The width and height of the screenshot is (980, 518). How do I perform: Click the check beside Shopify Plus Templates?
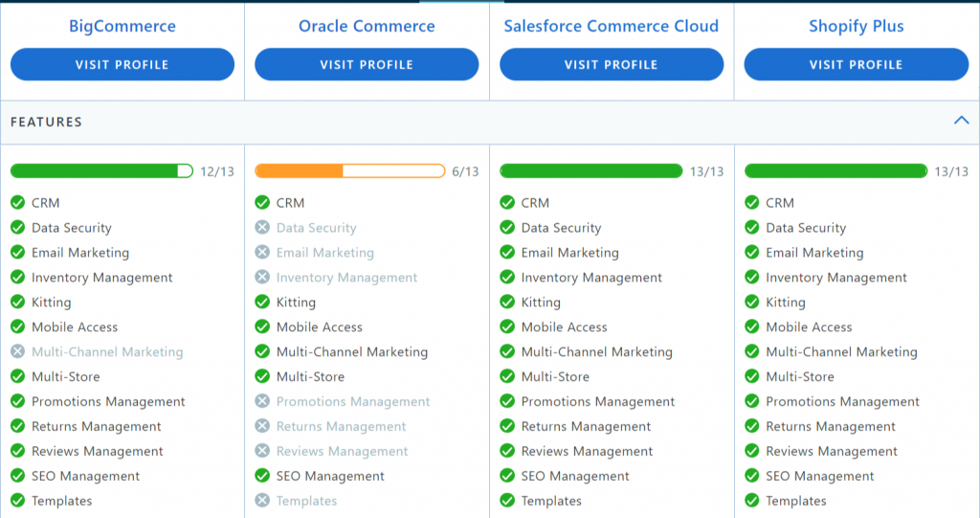pos(752,501)
